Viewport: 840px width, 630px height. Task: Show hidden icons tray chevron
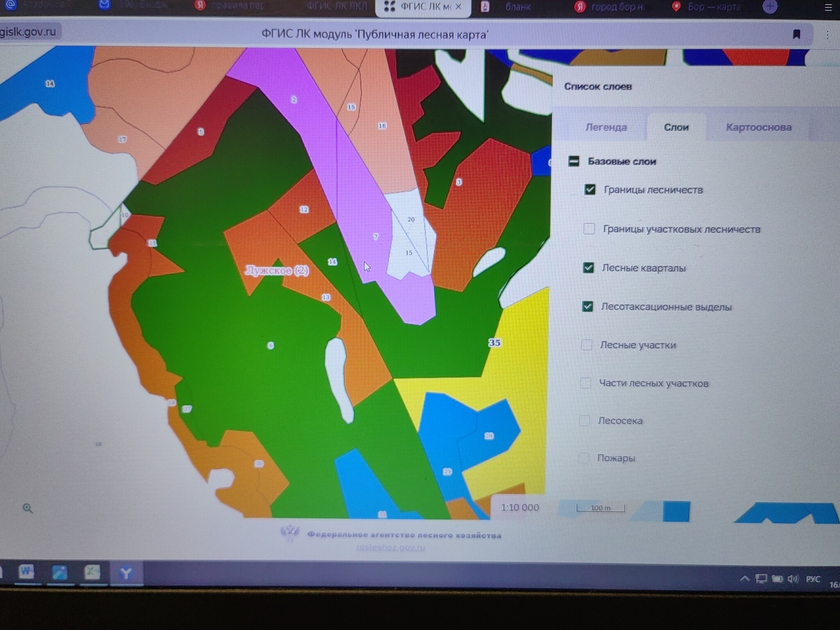(x=744, y=579)
